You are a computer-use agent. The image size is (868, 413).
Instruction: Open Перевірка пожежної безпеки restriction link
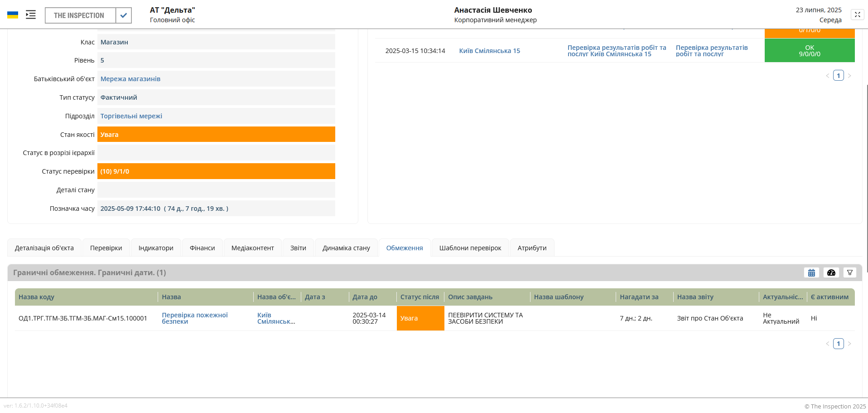195,318
